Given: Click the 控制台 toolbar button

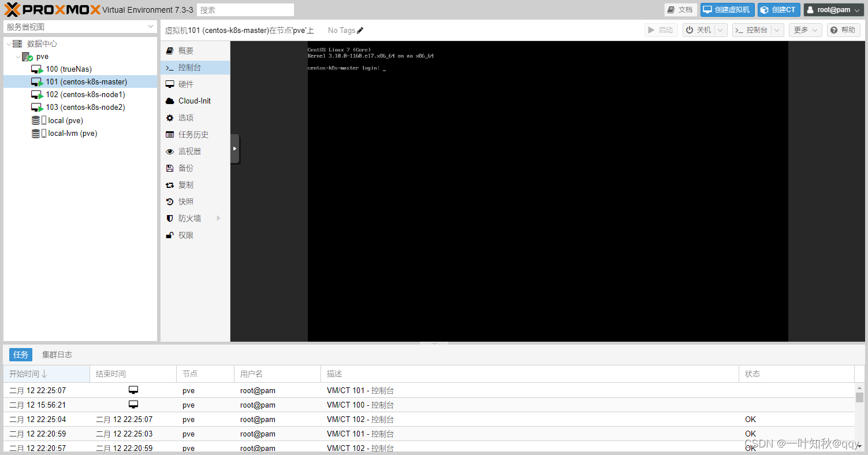Looking at the screenshot, I should click(x=751, y=30).
